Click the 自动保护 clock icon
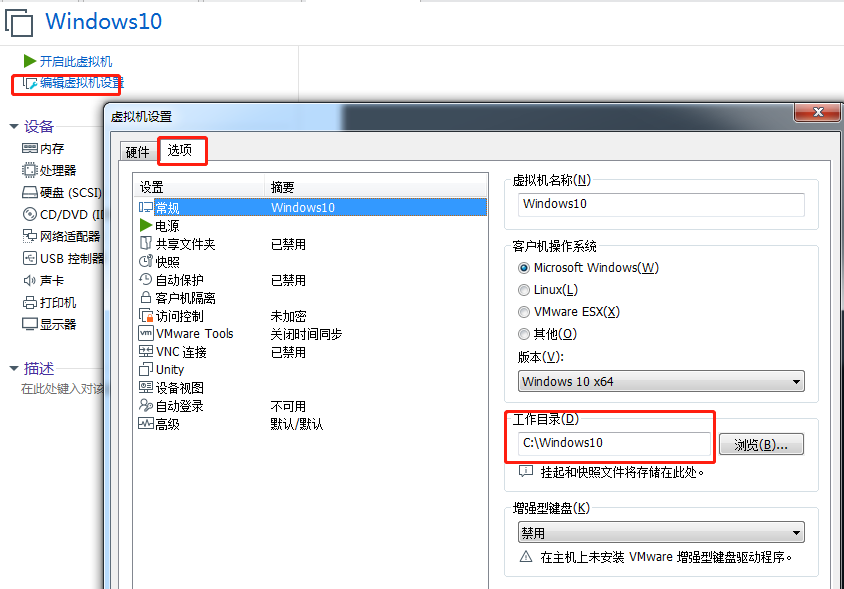The width and height of the screenshot is (844, 589). (x=146, y=279)
